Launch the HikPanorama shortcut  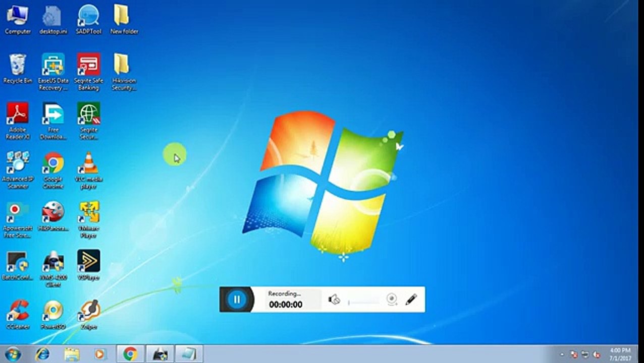[53, 216]
